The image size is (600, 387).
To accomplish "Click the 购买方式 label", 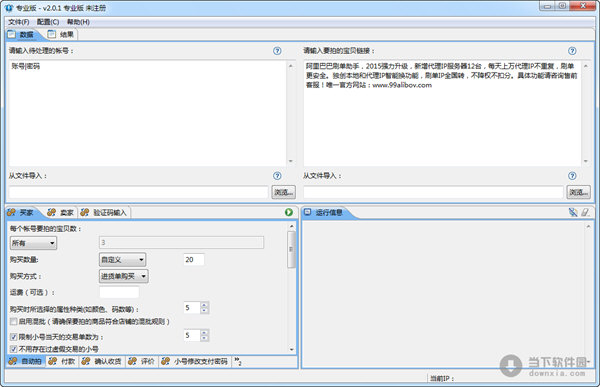I will (25, 276).
